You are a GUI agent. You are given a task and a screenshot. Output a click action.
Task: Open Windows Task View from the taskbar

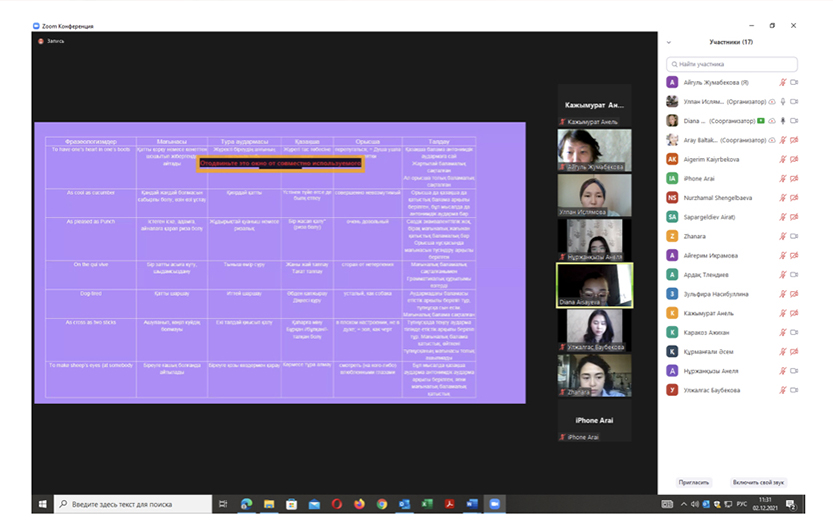tap(223, 504)
